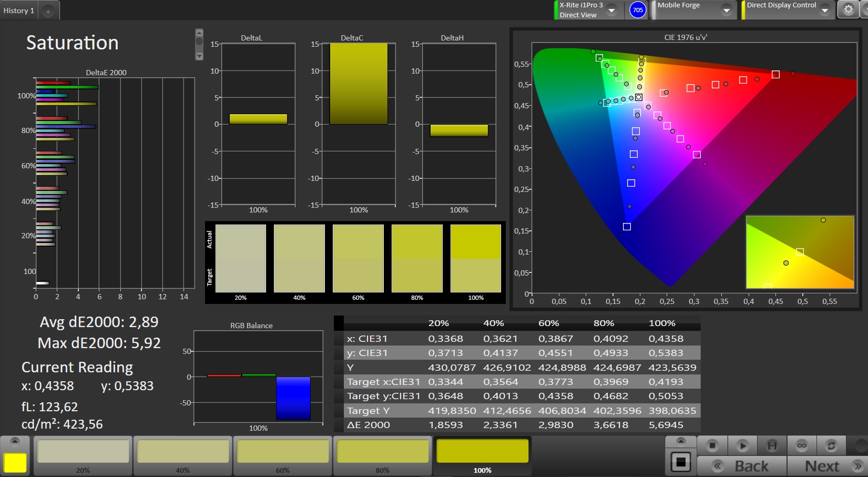Screen dimensions: 868x477
Task: Open the settings gear icon
Action: coord(848,9)
